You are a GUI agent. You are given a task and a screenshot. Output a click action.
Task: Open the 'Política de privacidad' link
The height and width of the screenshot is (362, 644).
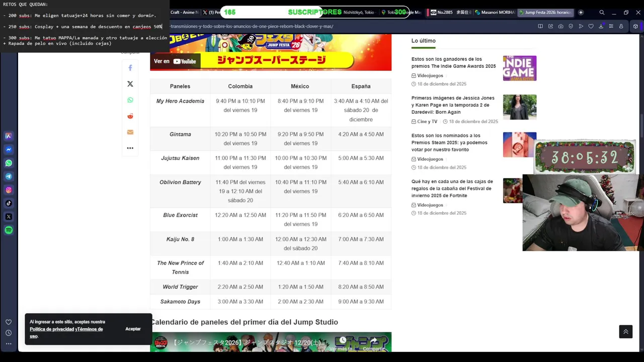(52, 329)
